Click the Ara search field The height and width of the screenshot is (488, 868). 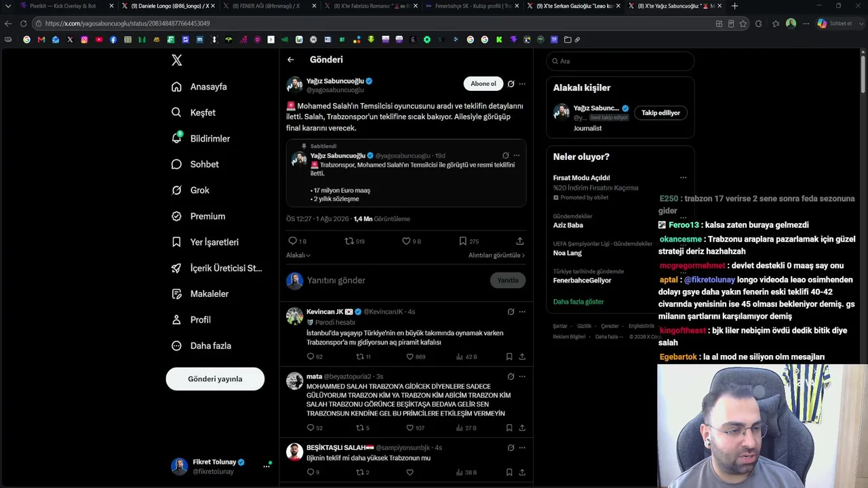620,61
